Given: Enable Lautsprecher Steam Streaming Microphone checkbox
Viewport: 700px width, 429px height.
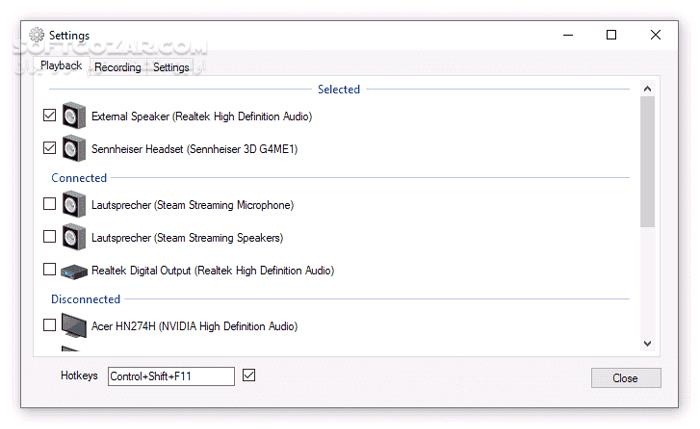Looking at the screenshot, I should tap(50, 205).
